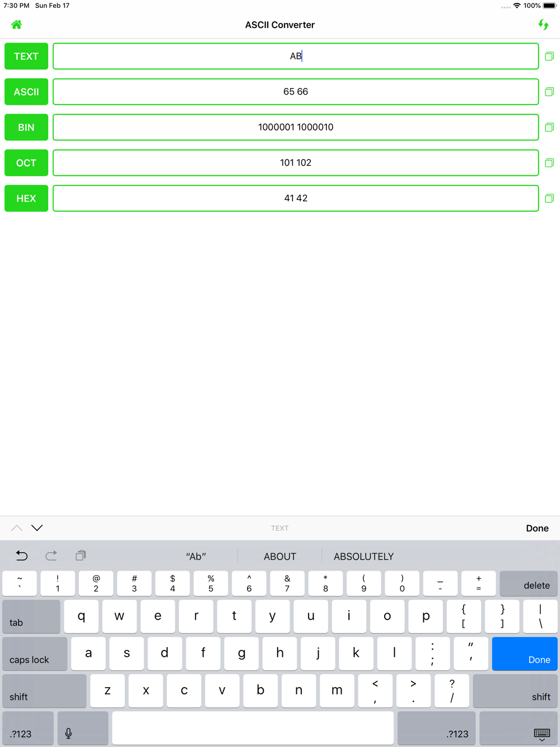The height and width of the screenshot is (747, 560).
Task: Tap the colon semicolon key
Action: point(432,654)
